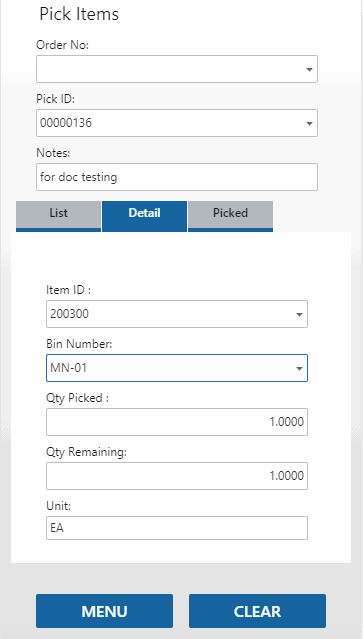Click the 'Bin Number:' label
Image resolution: width=363 pixels, height=639 pixels.
point(79,344)
